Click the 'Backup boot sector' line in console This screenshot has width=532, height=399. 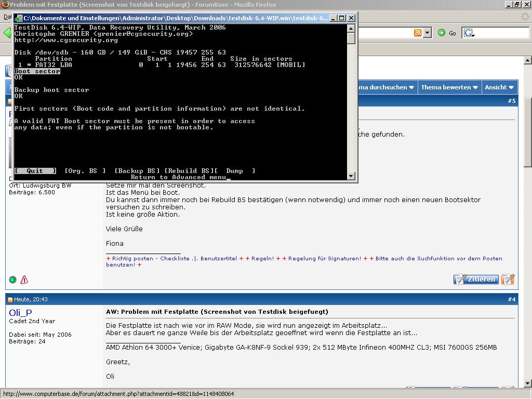(x=51, y=90)
